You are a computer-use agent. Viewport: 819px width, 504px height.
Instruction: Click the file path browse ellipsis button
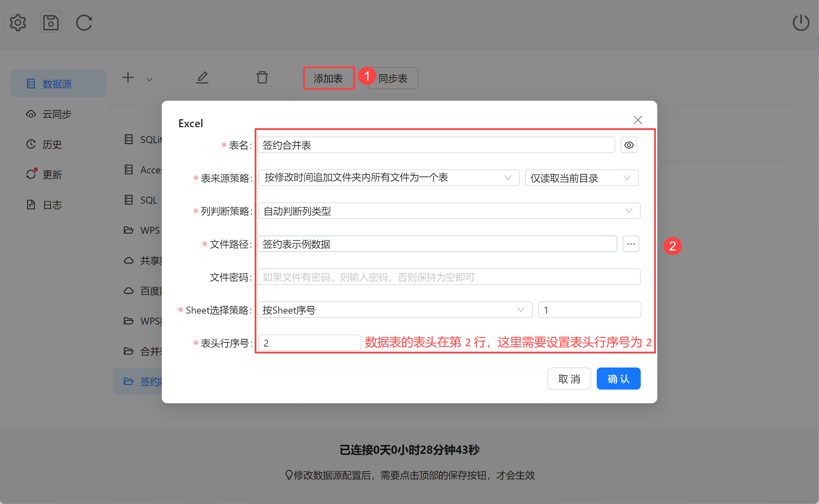(631, 244)
